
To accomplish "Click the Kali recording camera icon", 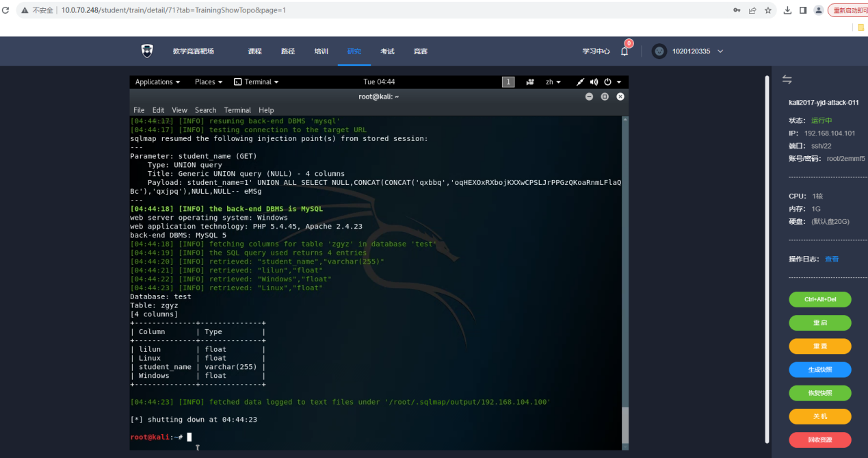I will pyautogui.click(x=530, y=82).
